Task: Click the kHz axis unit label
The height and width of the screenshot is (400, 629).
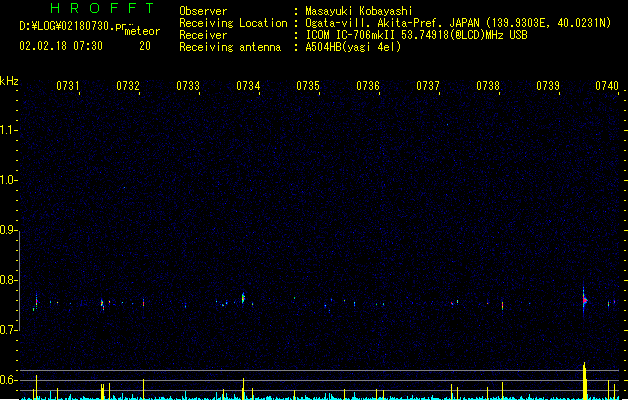Action: (9, 81)
